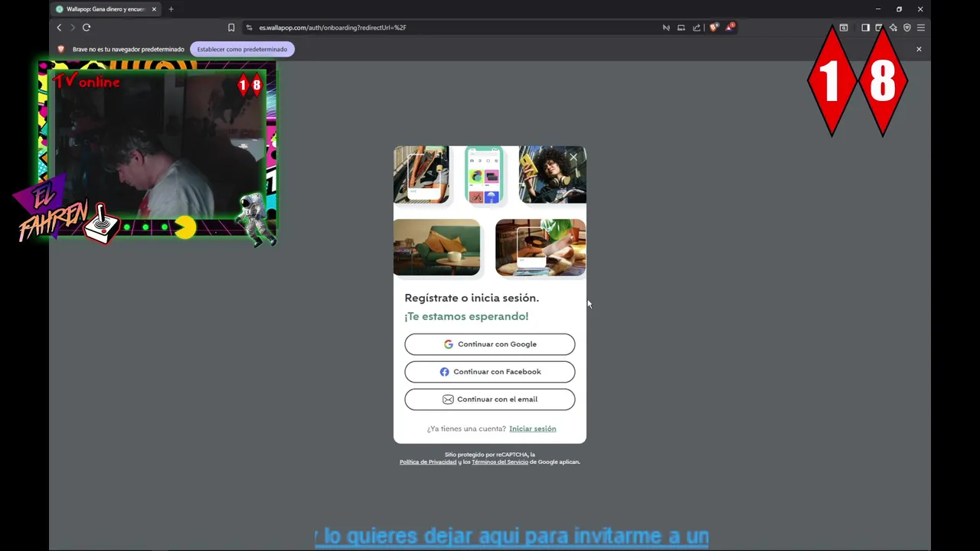Open a new tab
The height and width of the screenshot is (551, 980).
(x=171, y=9)
